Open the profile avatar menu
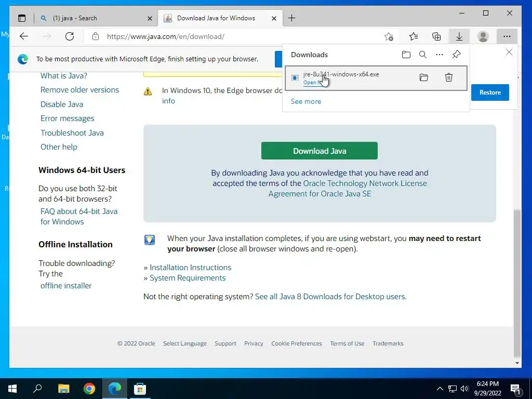532x399 pixels. click(483, 36)
